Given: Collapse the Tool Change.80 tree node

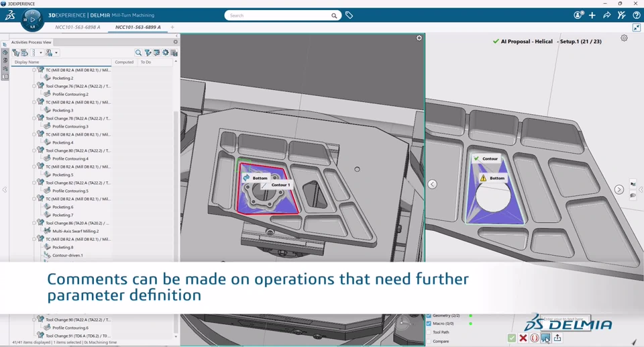Looking at the screenshot, I should (34, 150).
